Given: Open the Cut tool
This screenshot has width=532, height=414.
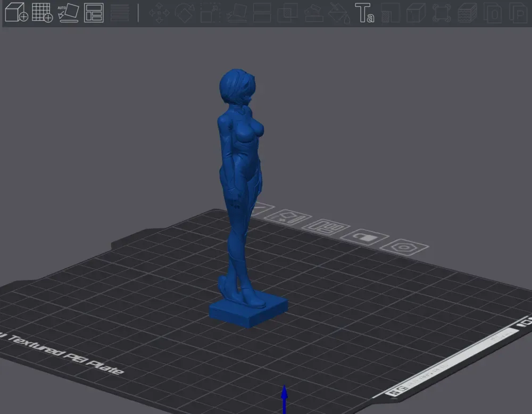Looking at the screenshot, I should tap(262, 13).
